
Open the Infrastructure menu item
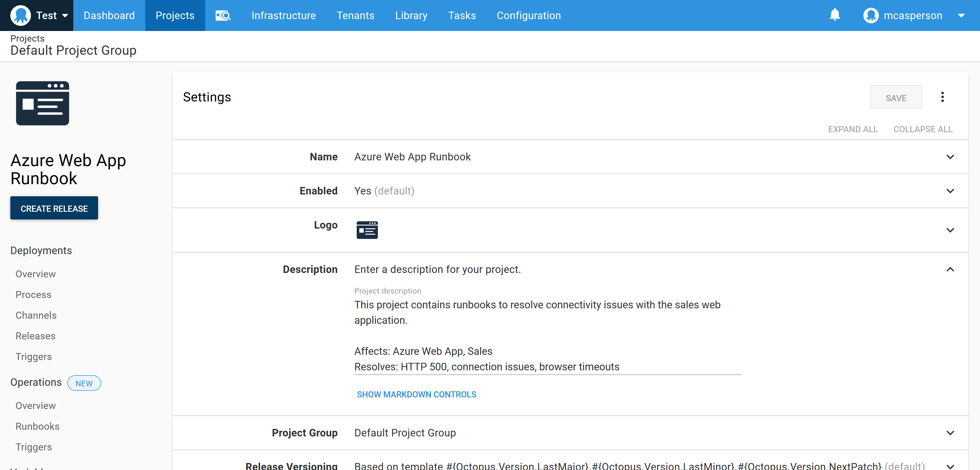click(x=283, y=15)
